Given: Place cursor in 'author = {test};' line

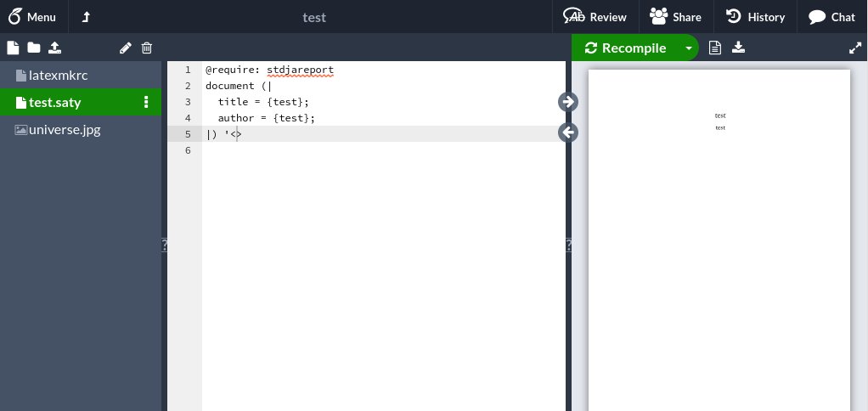Looking at the screenshot, I should 267,118.
